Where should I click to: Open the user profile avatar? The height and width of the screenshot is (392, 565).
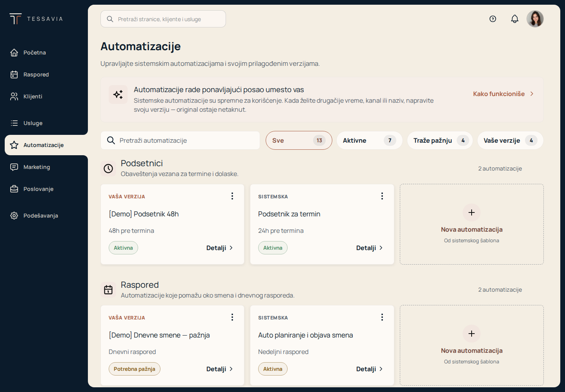coord(535,19)
